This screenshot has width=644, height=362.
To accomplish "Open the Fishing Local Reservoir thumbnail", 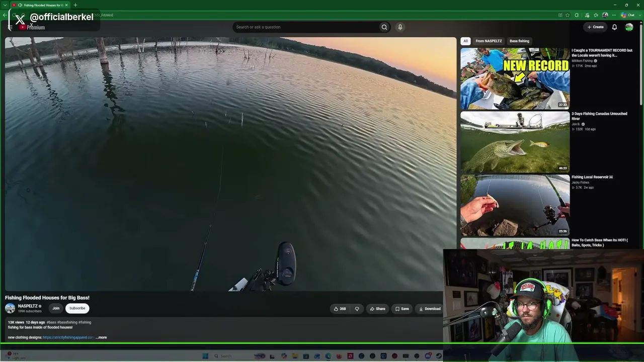I will pyautogui.click(x=515, y=205).
